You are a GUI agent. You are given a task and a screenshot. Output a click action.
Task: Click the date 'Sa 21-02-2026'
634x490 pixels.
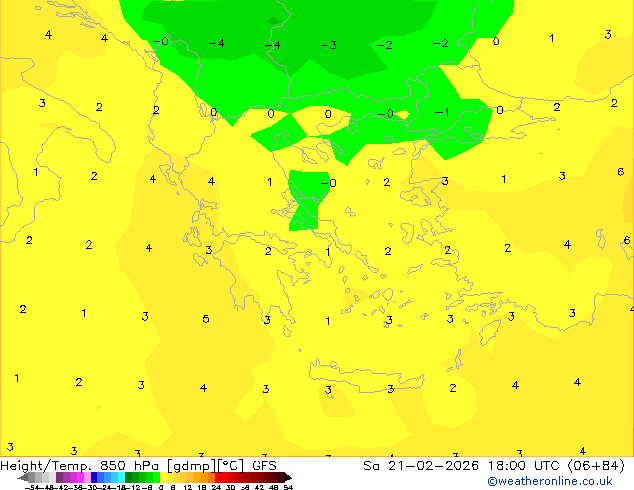point(421,466)
